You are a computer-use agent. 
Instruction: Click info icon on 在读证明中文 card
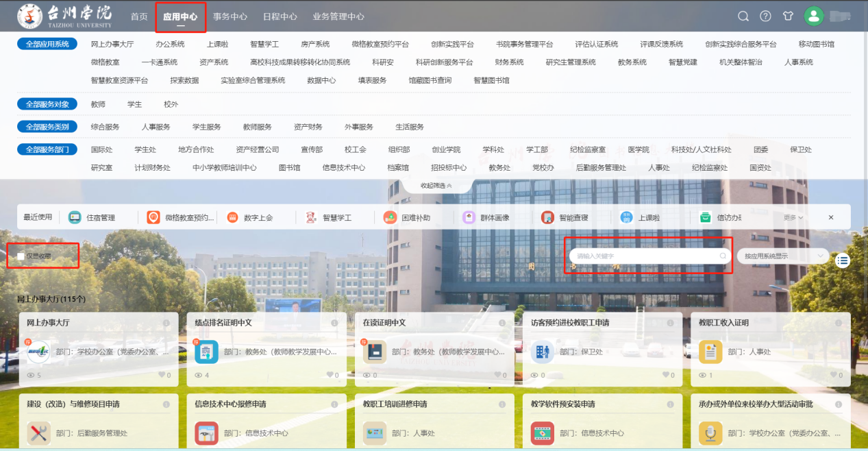click(x=501, y=323)
